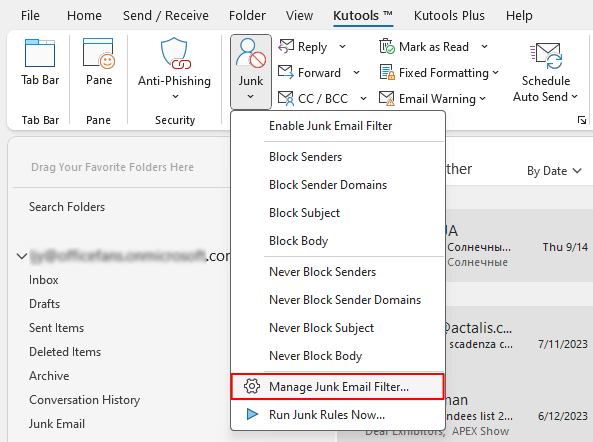Open the File tab
593x442 pixels.
(30, 16)
